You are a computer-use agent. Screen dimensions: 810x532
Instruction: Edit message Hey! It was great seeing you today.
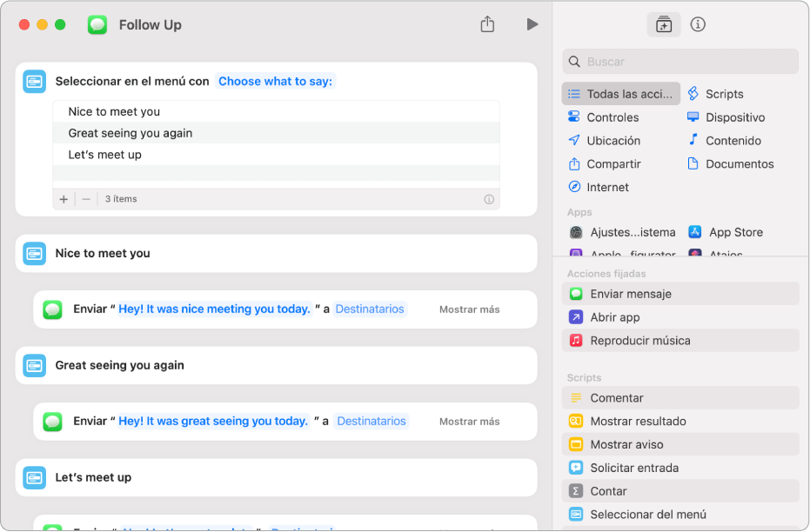(x=213, y=421)
